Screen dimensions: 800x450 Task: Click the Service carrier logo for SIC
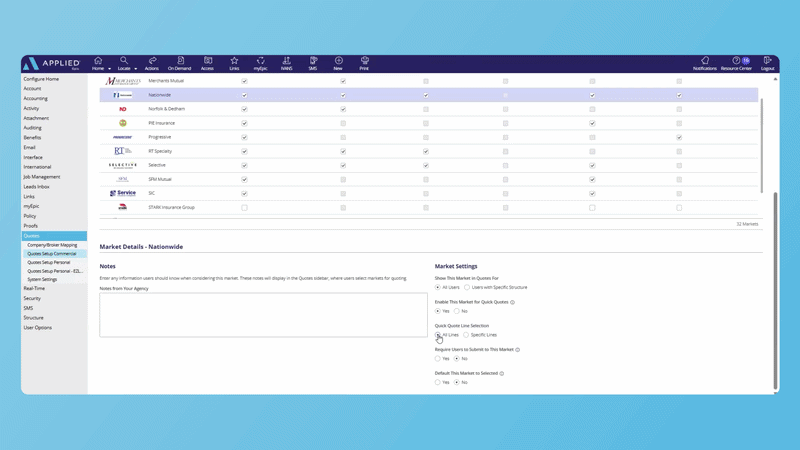(123, 193)
